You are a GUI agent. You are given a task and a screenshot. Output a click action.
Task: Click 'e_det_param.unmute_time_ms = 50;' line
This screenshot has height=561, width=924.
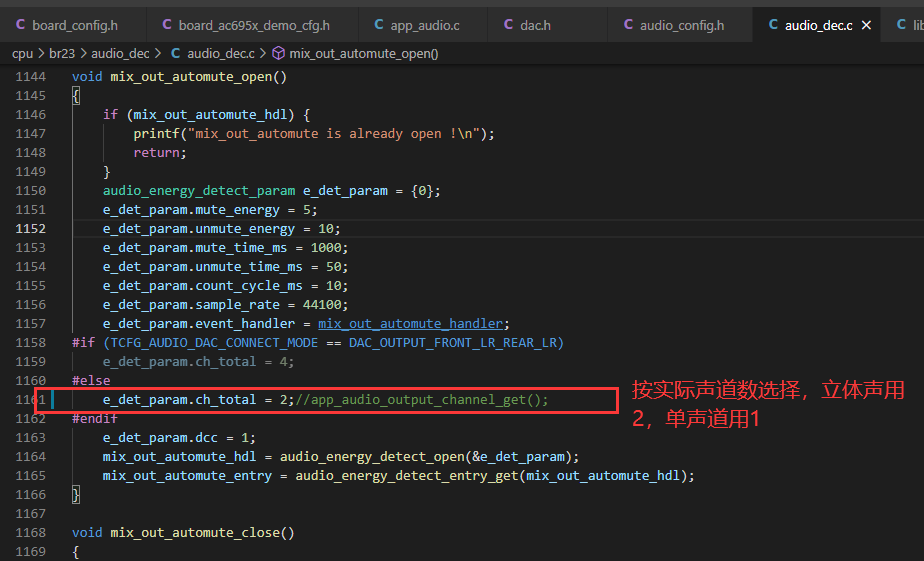coord(225,266)
